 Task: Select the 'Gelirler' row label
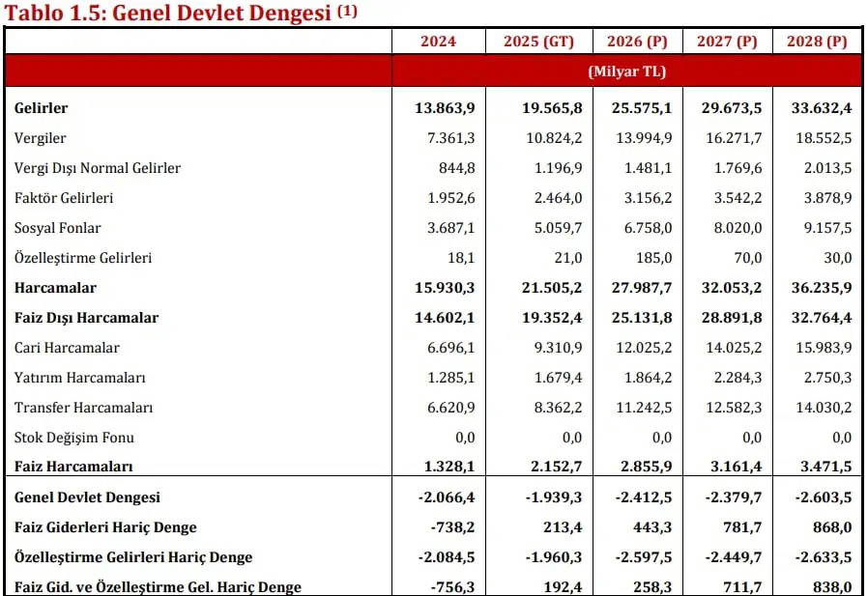[42, 108]
